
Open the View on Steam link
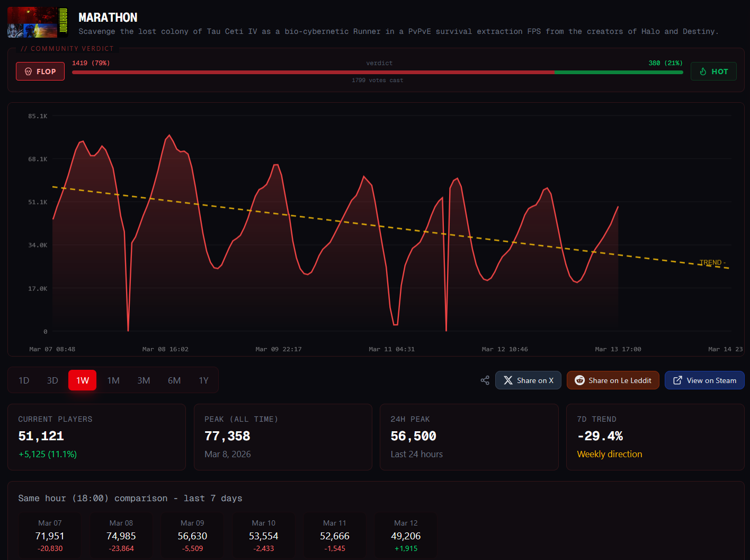pyautogui.click(x=704, y=380)
